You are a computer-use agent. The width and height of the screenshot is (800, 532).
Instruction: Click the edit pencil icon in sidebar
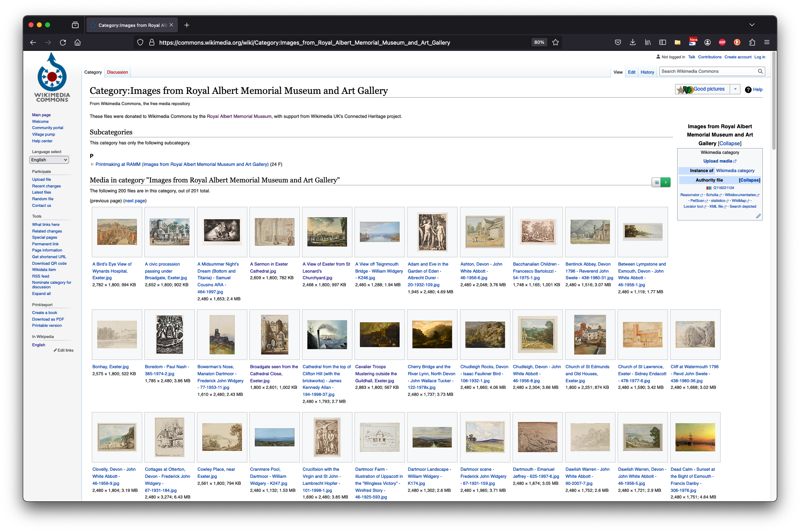[x=759, y=215]
